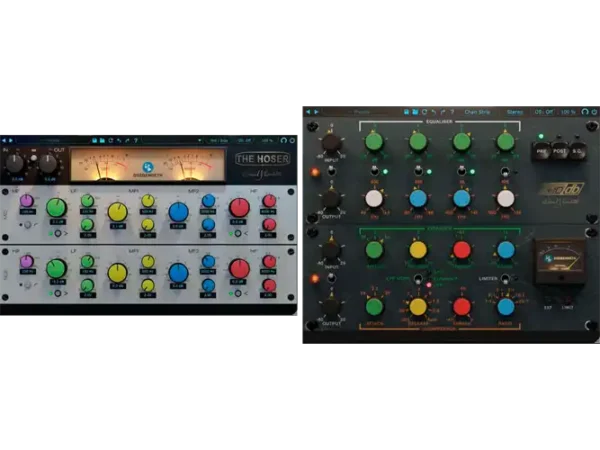Click the large red HF knob, Hoser top row

(239, 208)
